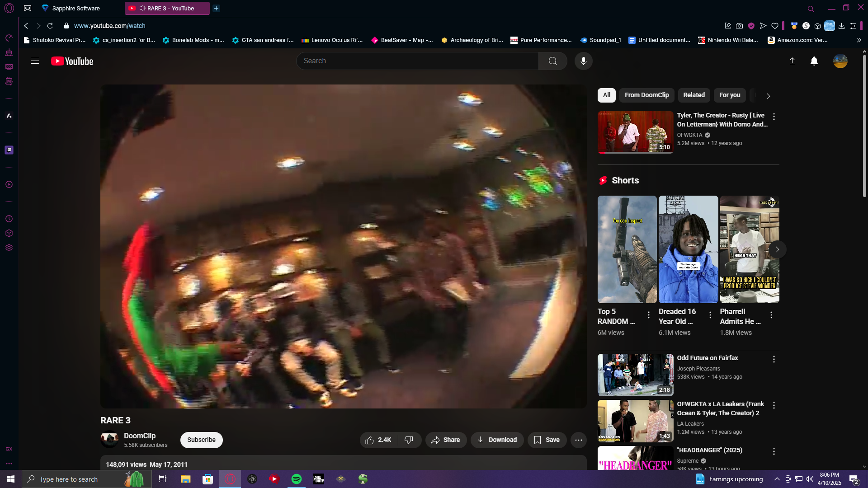Show more Shorts with the next arrow
The width and height of the screenshot is (868, 488).
pyautogui.click(x=777, y=249)
